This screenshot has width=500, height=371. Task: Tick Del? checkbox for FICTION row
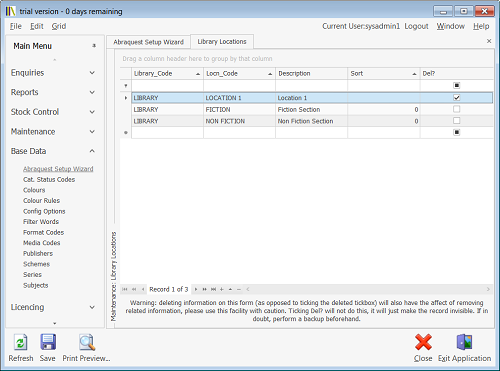[x=457, y=109]
